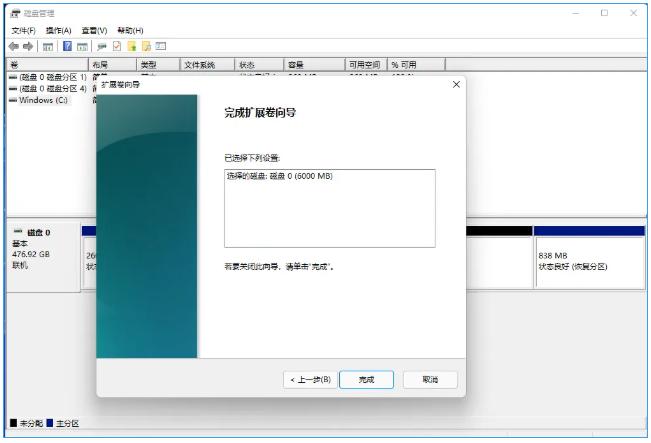Sort by the 可用空间 column header
This screenshot has width=651, height=443.
pos(366,65)
